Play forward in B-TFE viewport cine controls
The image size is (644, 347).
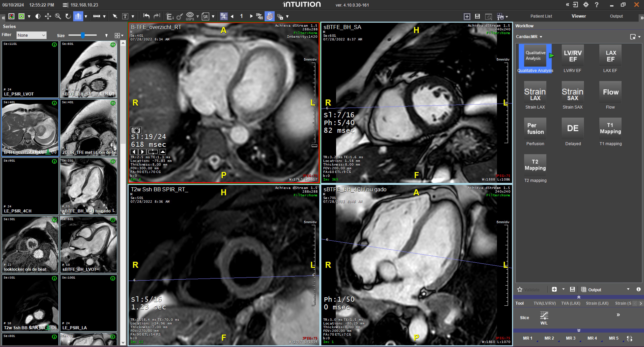coord(142,152)
